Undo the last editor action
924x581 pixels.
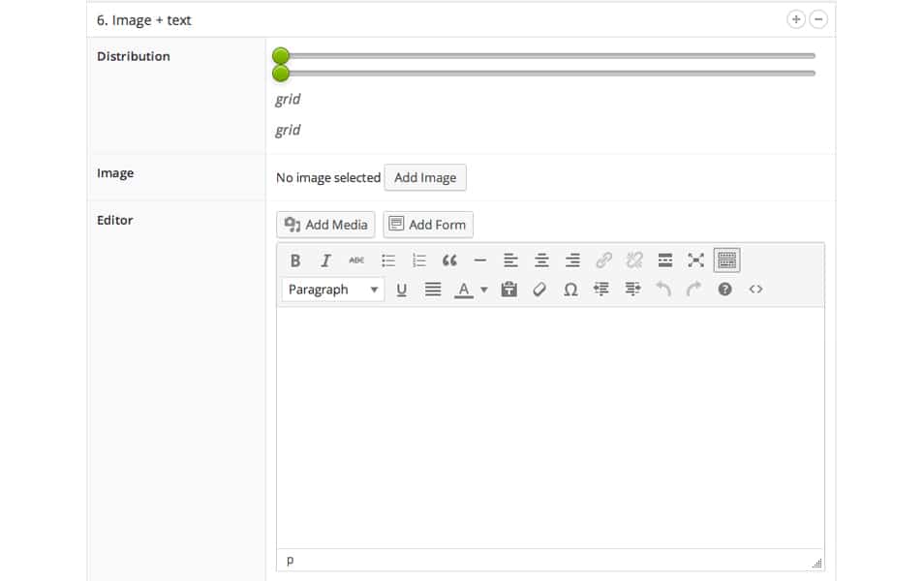pyautogui.click(x=662, y=289)
